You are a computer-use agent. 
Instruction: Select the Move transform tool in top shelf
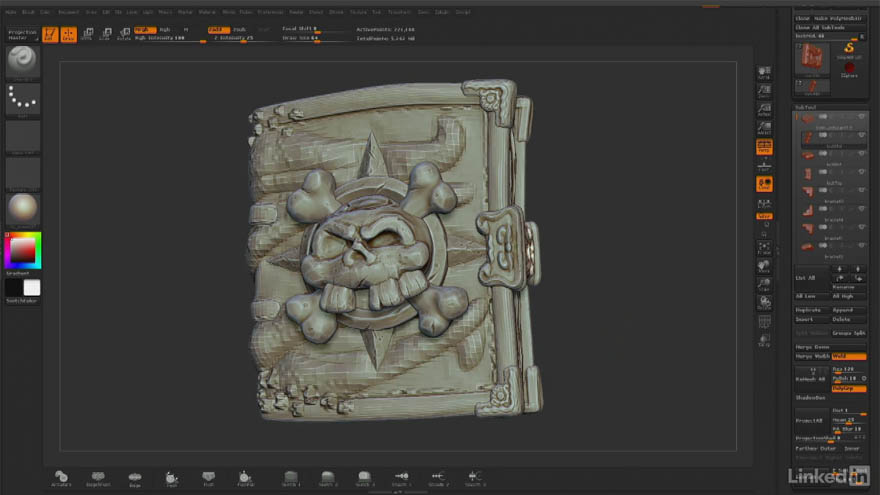tap(88, 34)
